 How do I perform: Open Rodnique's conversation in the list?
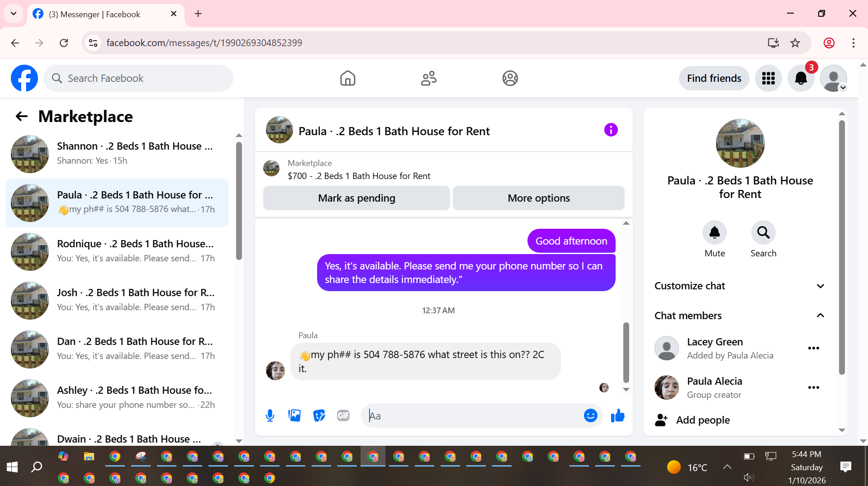[x=117, y=251]
